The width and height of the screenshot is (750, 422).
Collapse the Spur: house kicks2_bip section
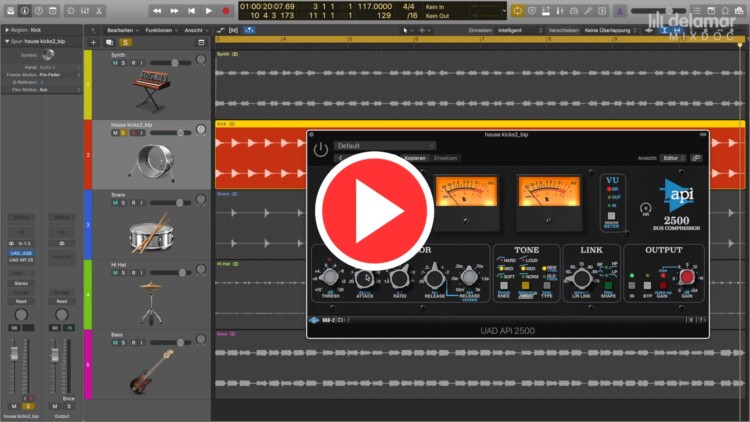tap(7, 42)
